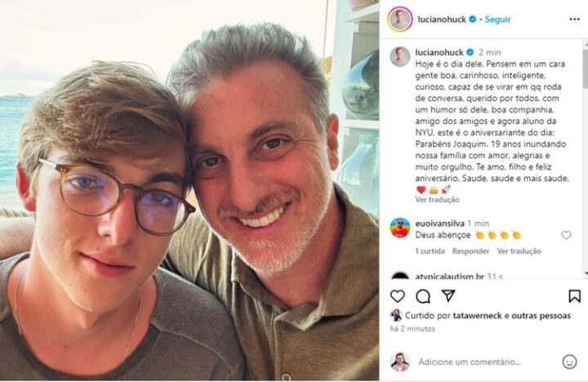Follow the account with the Seguir link
Screen dimensions: 588x382
pyautogui.click(x=497, y=19)
